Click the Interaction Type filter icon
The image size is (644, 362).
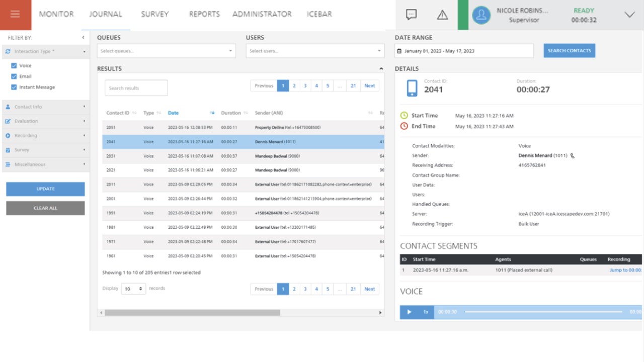click(8, 51)
